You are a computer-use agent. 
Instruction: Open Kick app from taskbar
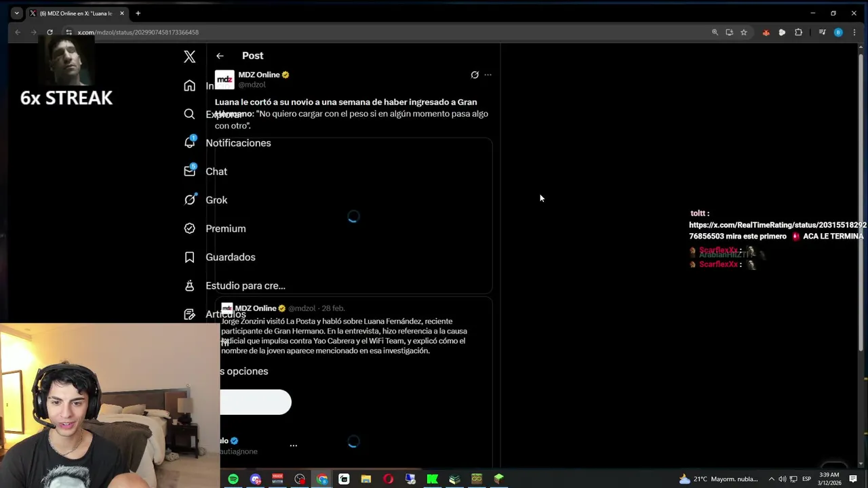[x=432, y=479]
